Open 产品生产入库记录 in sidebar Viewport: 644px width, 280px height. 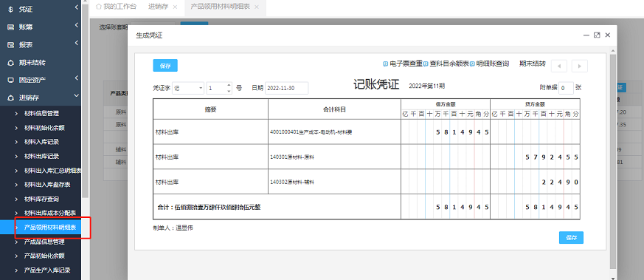point(47,270)
